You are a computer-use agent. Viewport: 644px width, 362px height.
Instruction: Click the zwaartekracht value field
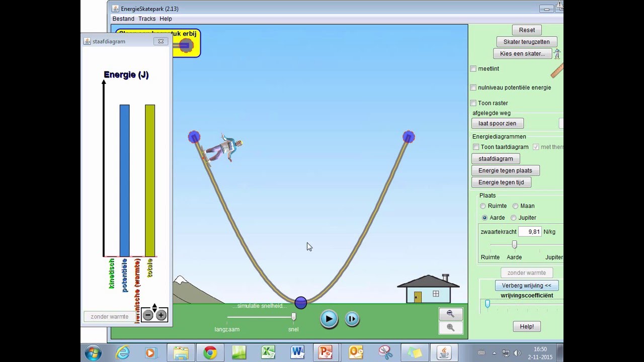click(529, 232)
